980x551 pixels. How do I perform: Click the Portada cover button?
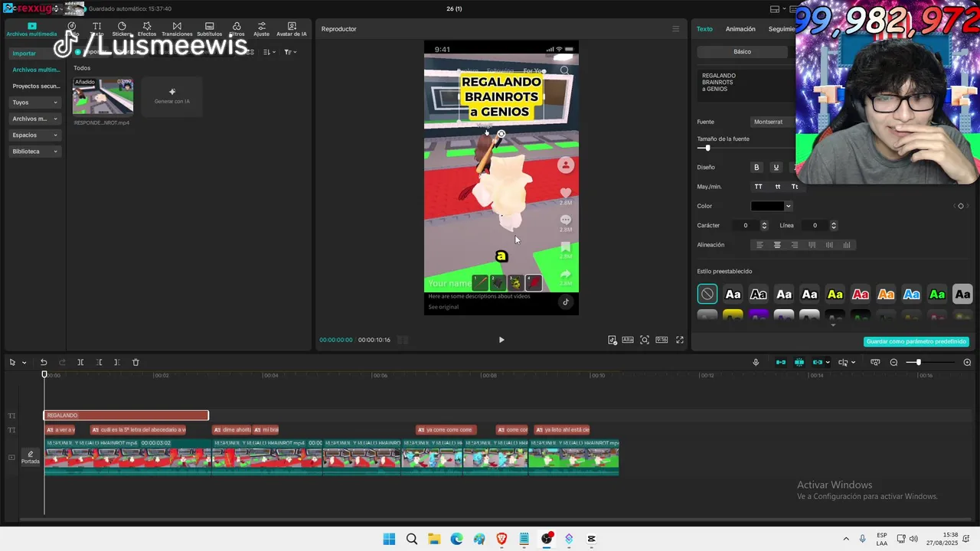tap(31, 457)
